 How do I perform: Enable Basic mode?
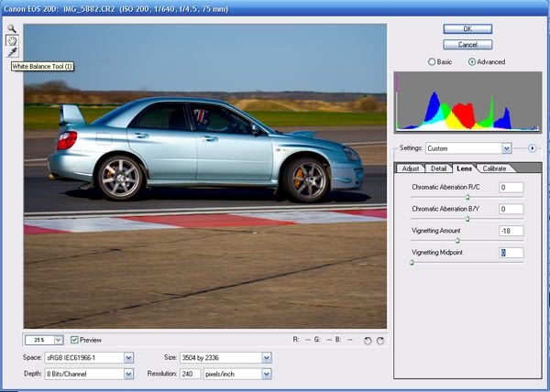click(x=432, y=62)
